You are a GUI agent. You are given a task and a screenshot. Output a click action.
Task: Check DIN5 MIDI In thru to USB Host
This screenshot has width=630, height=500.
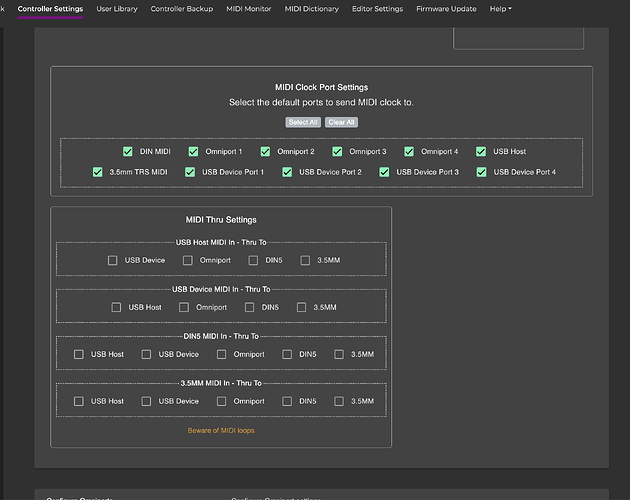pos(79,354)
